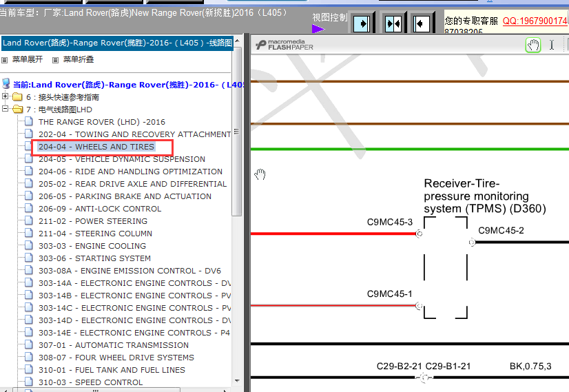Click the document icon for 303-06 STARTING SYSTEM
The image size is (569, 392).
(x=29, y=258)
